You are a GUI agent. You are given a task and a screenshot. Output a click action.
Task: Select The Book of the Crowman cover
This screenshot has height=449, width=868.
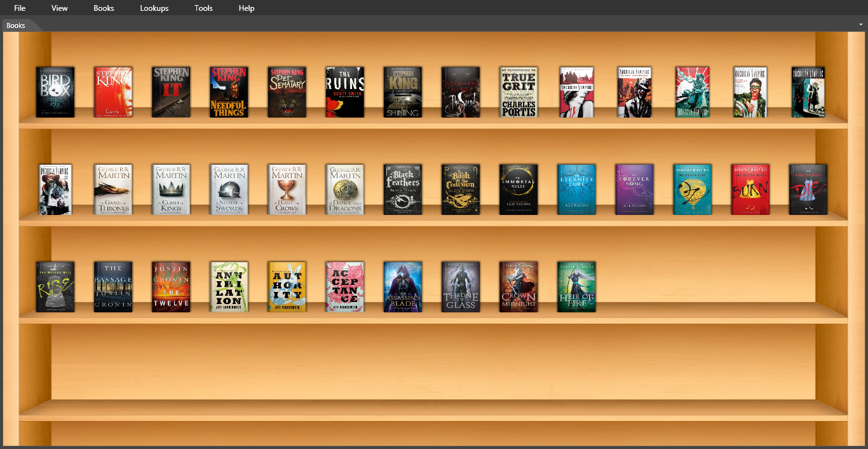461,190
